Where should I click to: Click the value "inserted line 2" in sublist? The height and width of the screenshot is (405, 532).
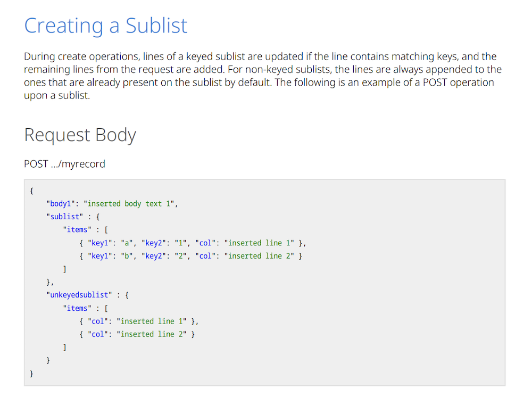pos(260,256)
